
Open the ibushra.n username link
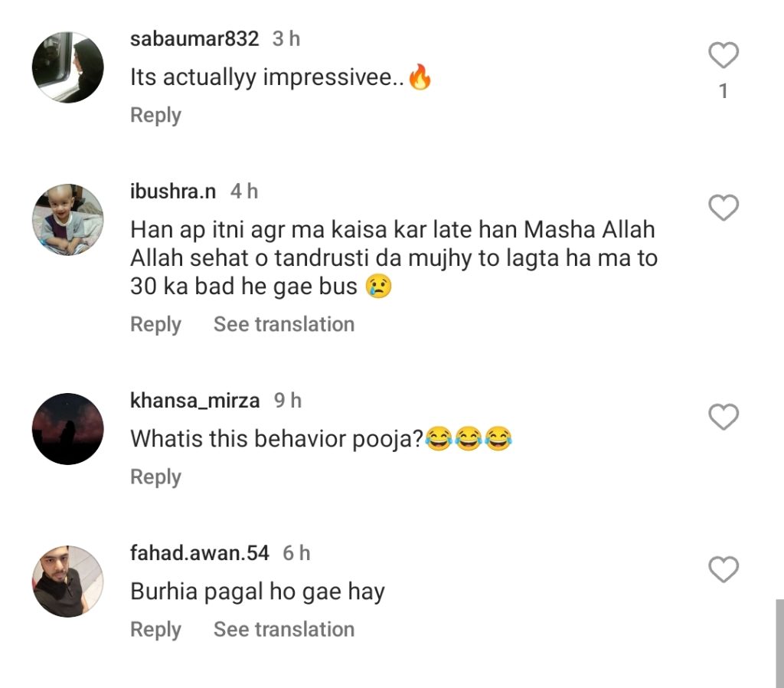pos(173,192)
